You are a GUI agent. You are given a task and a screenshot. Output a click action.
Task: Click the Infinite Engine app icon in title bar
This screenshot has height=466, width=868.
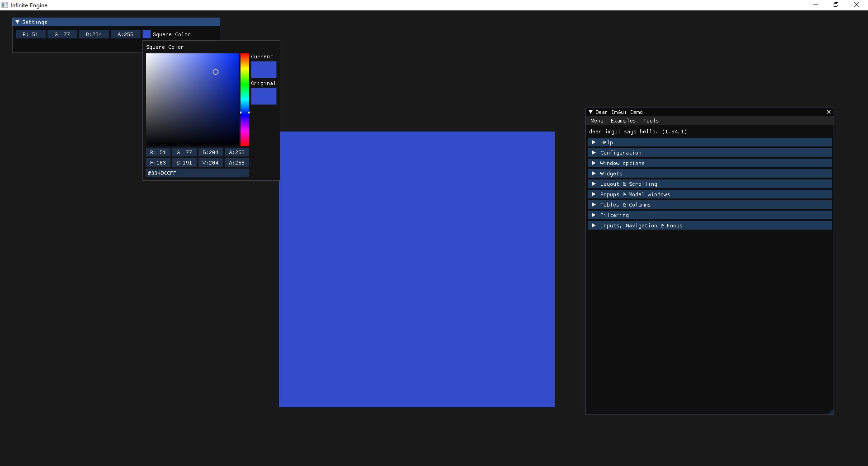point(5,5)
